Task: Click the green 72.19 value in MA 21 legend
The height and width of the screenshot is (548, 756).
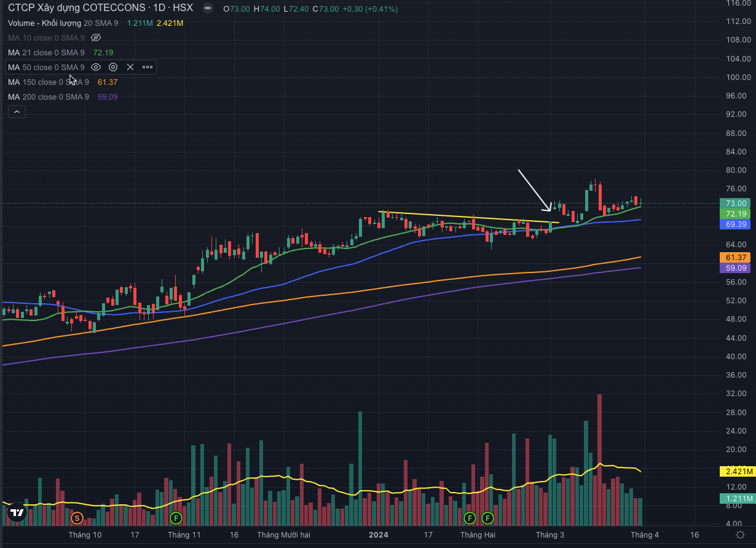Action: (103, 52)
